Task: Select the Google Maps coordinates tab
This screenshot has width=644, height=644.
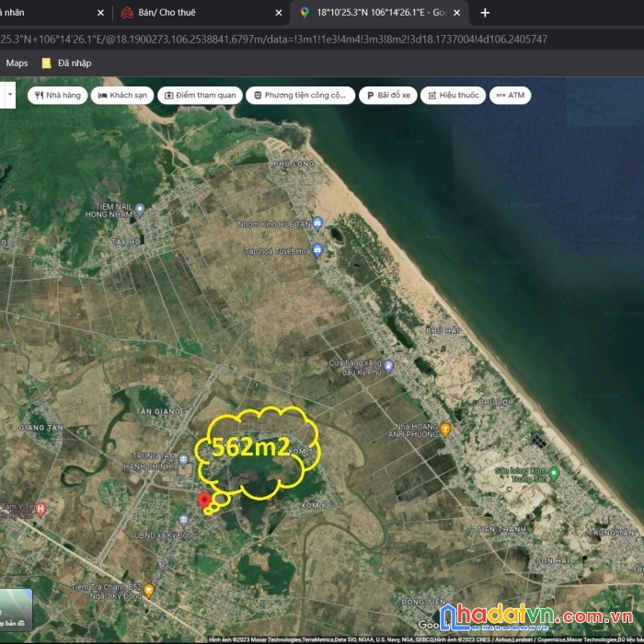Action: 379,13
